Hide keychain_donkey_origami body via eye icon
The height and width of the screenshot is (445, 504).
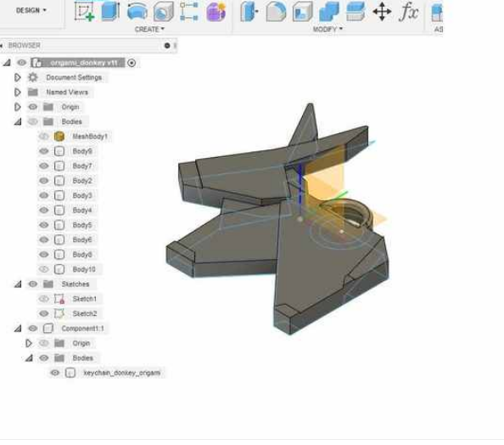pyautogui.click(x=55, y=373)
